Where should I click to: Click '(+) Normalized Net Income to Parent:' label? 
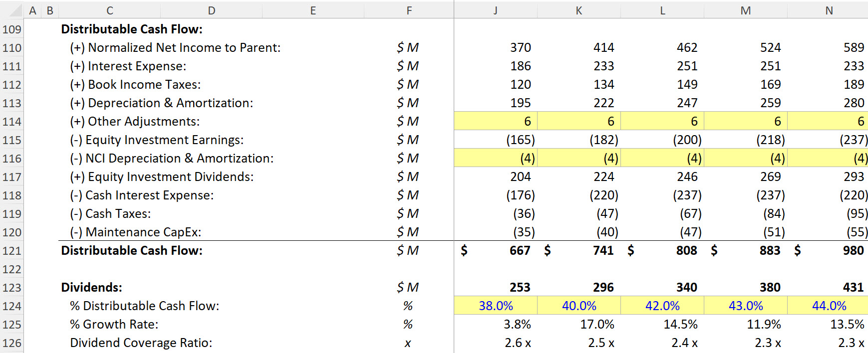click(175, 48)
